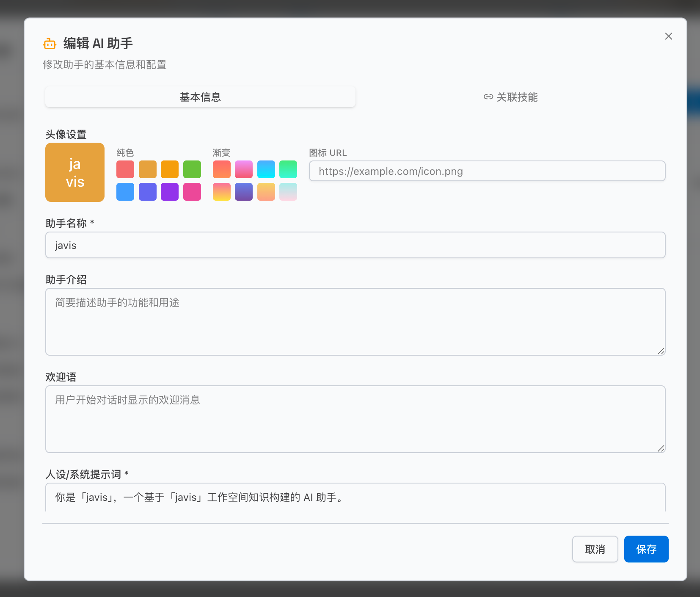Click the link icon beside 关联技能
700x597 pixels.
coord(488,97)
